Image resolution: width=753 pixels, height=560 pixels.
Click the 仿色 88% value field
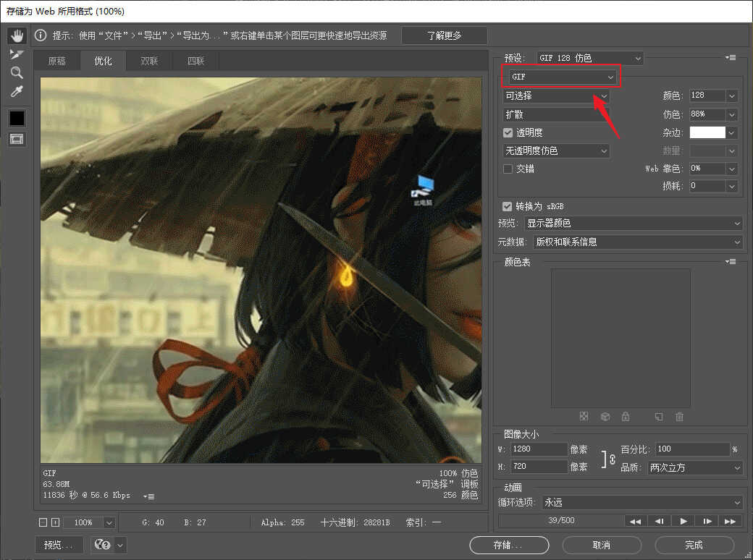(707, 114)
